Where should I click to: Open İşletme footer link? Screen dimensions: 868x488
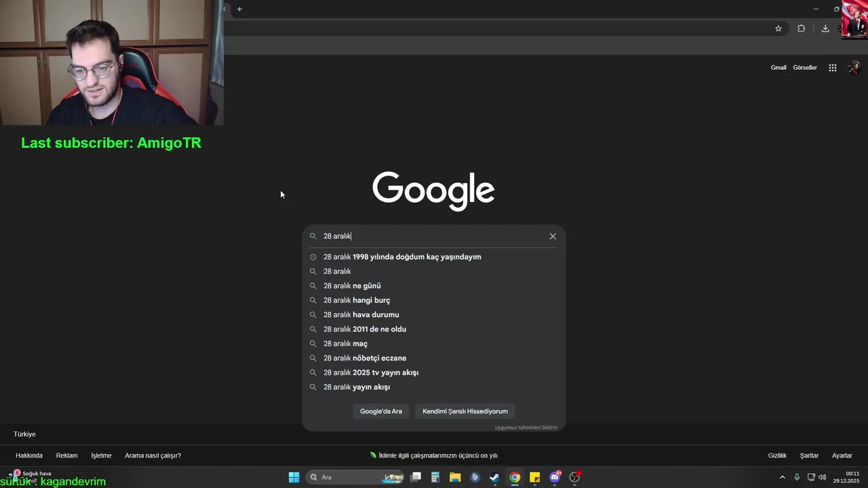click(101, 455)
